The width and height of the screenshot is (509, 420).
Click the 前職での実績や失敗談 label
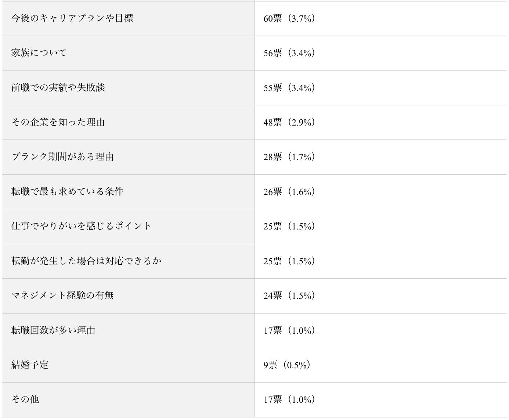click(x=58, y=88)
